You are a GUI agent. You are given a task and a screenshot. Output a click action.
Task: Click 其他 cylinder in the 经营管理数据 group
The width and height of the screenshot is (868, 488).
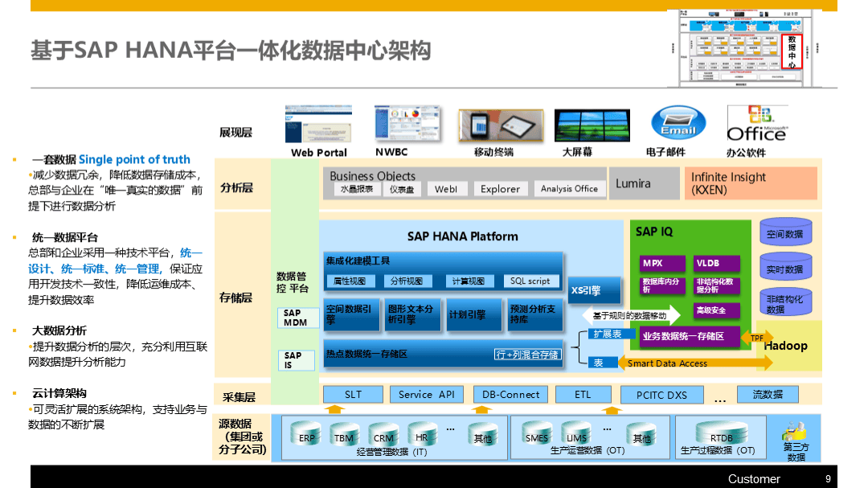482,433
